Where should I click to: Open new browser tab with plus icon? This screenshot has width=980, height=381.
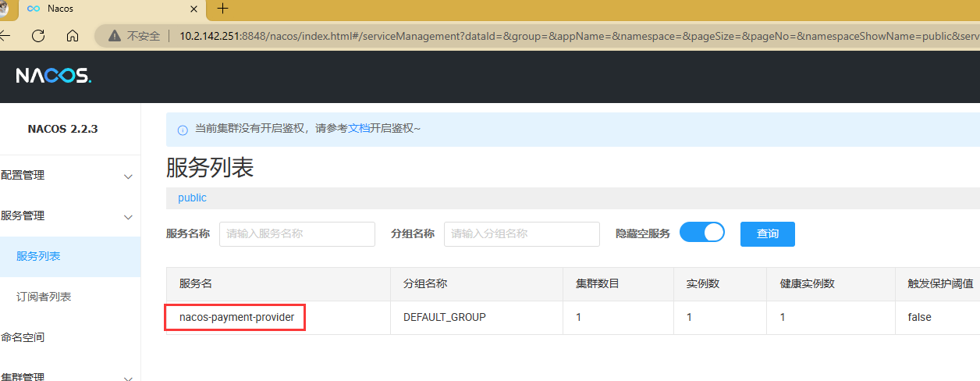click(x=223, y=9)
